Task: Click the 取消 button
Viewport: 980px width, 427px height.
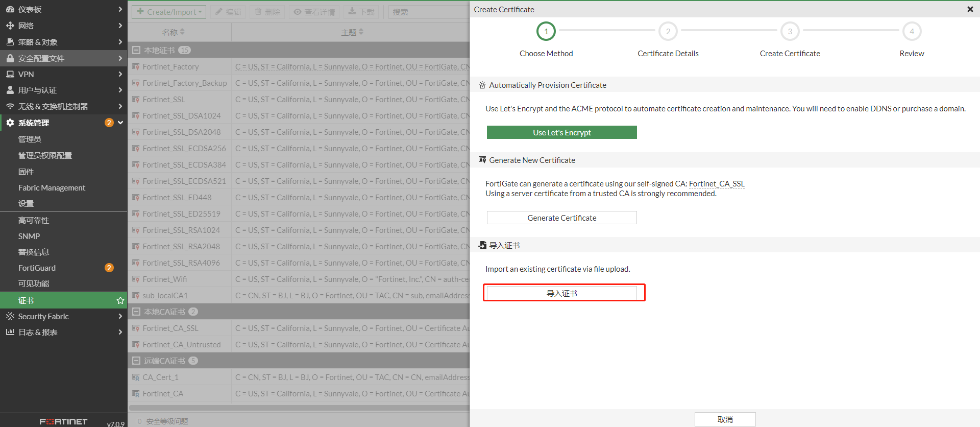Action: (x=725, y=419)
